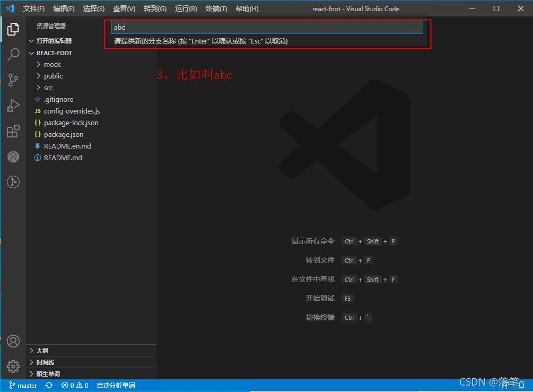Open README.en.md file
533x392 pixels.
[67, 146]
